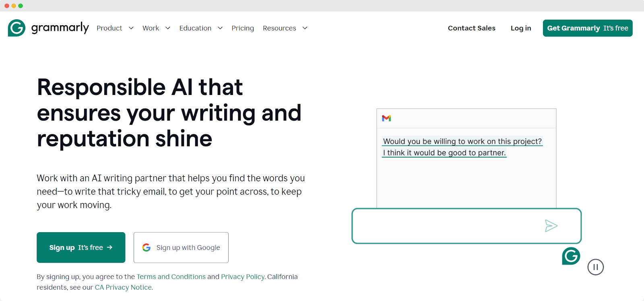Open the Resources menu
This screenshot has width=644, height=301.
click(x=279, y=28)
